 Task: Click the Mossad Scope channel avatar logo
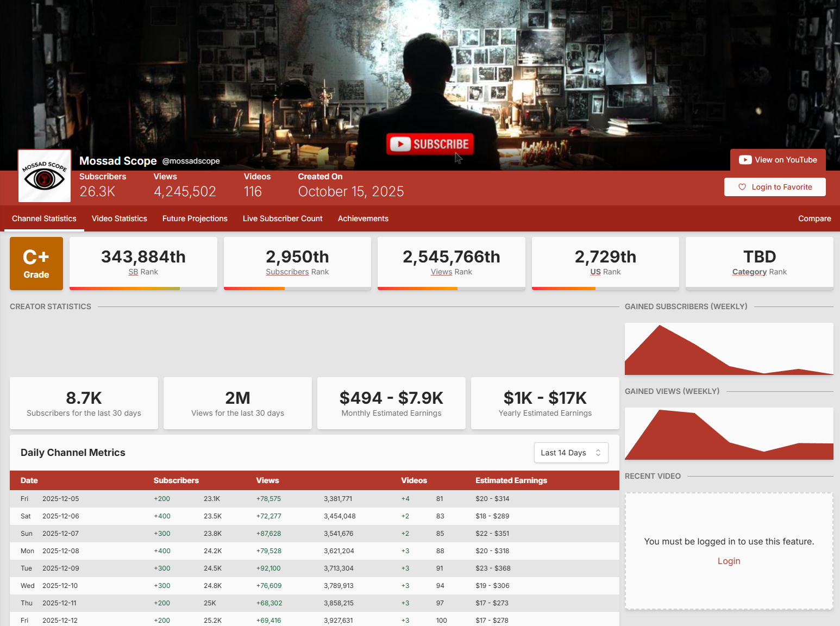point(45,176)
